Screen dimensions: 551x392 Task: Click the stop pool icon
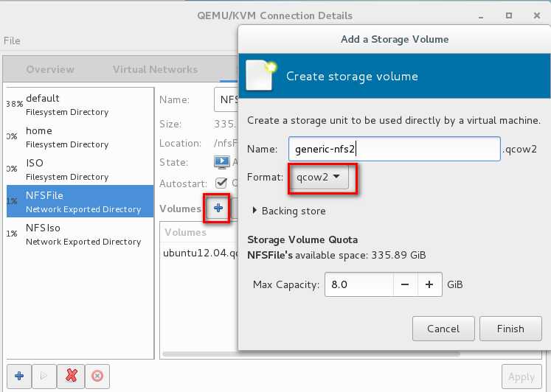[97, 376]
